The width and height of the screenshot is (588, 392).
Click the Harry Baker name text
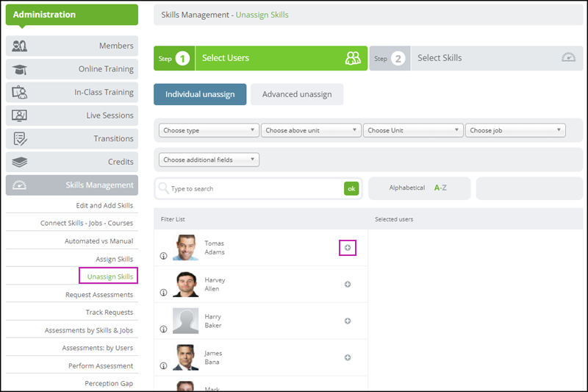coord(213,321)
